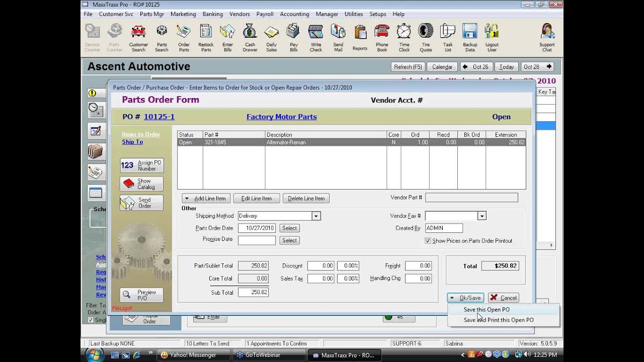Expand the Shipping Method dropdown
The width and height of the screenshot is (644, 362).
(316, 216)
